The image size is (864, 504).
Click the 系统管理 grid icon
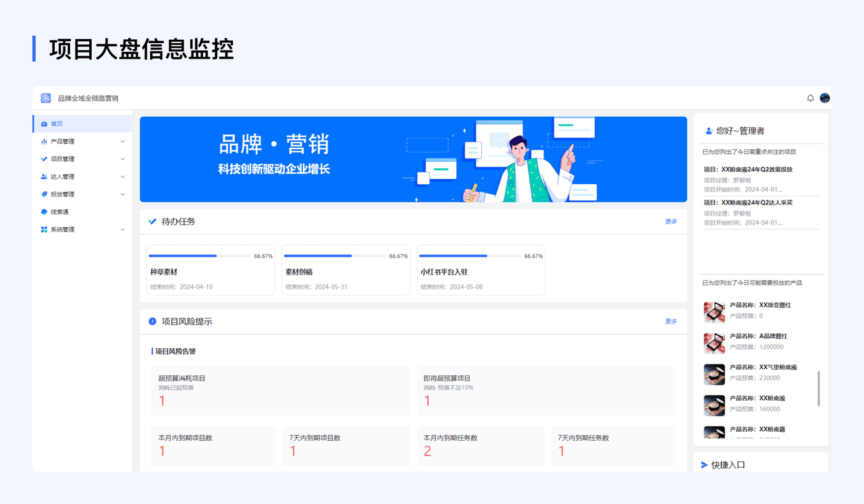point(44,229)
